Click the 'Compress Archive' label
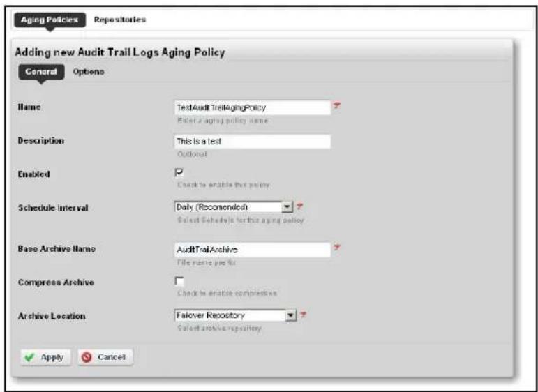Image resolution: width=538 pixels, height=392 pixels. 56,282
